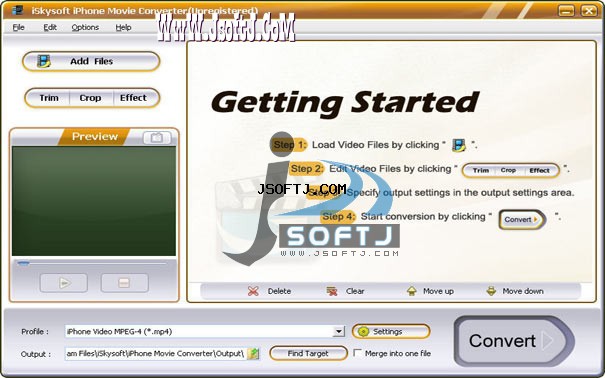
Task: Click the Find Target button
Action: pyautogui.click(x=308, y=353)
